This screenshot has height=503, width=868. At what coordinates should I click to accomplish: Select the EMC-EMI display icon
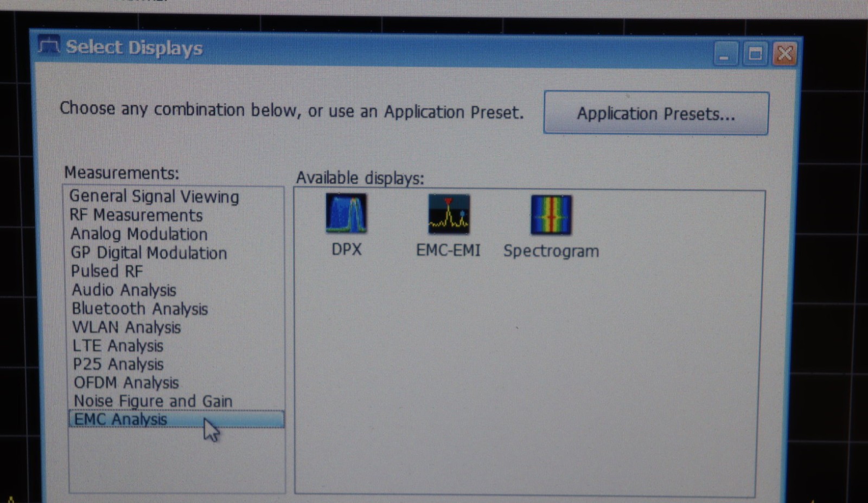449,215
